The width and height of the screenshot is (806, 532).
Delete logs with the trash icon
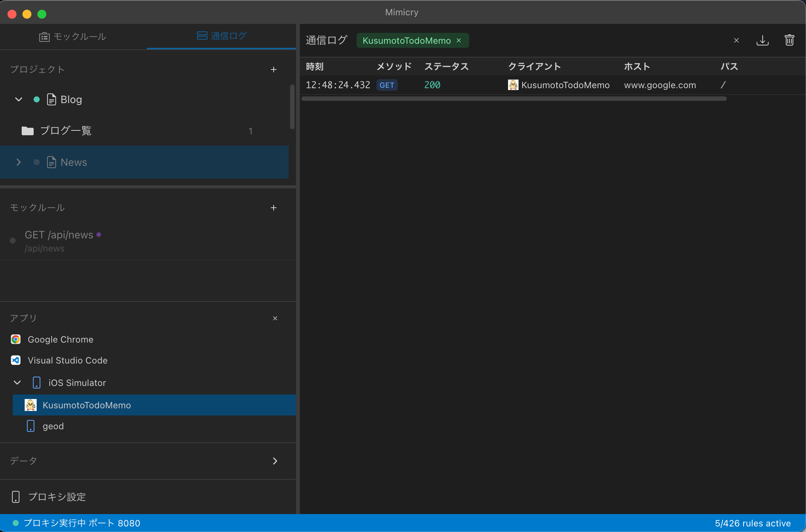(790, 40)
